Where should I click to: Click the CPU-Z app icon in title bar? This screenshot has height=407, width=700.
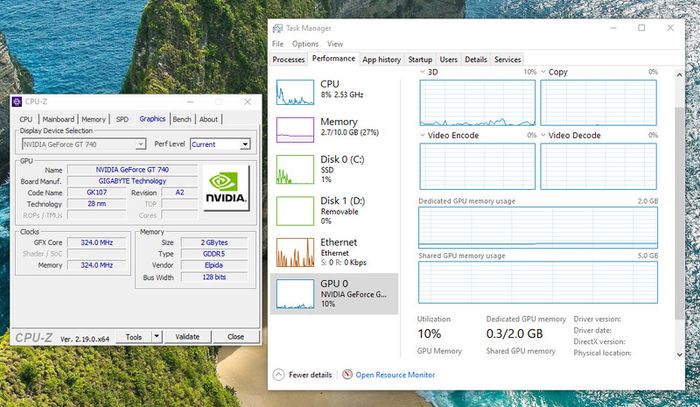click(x=17, y=102)
